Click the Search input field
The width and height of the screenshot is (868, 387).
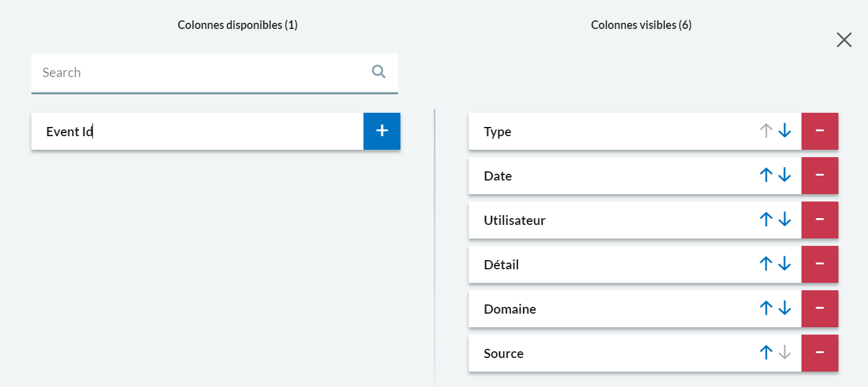click(x=197, y=73)
